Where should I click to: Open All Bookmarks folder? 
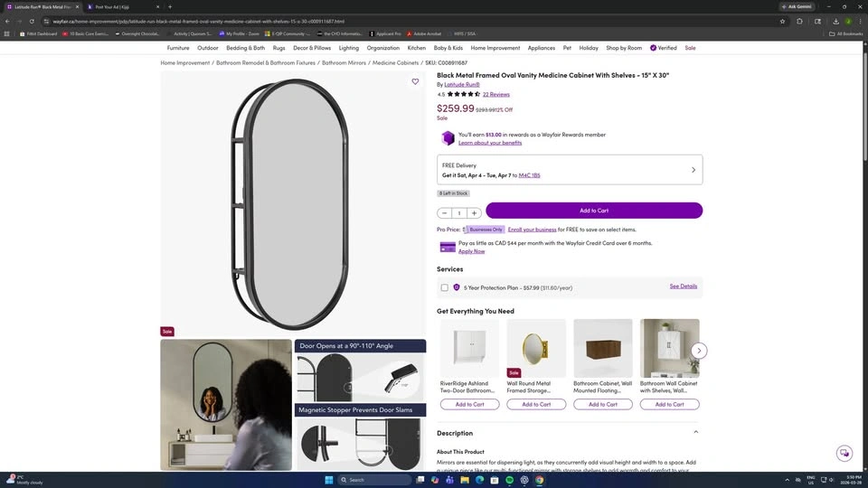click(846, 33)
